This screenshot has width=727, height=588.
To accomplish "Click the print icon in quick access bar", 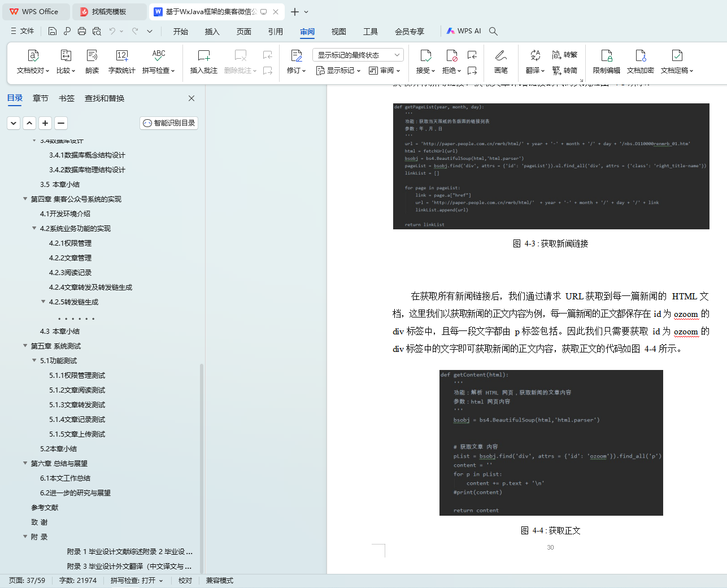I will pyautogui.click(x=82, y=31).
